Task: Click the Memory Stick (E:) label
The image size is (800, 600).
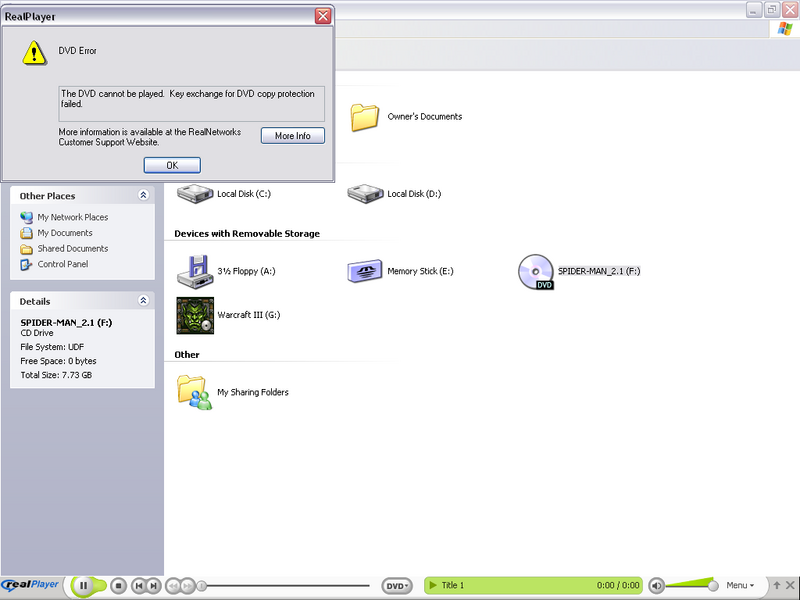Action: coord(420,271)
